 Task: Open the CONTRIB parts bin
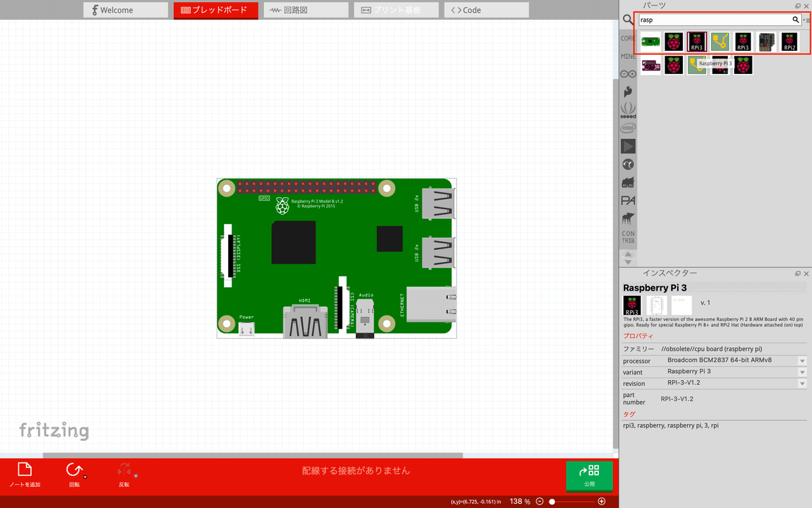point(628,237)
